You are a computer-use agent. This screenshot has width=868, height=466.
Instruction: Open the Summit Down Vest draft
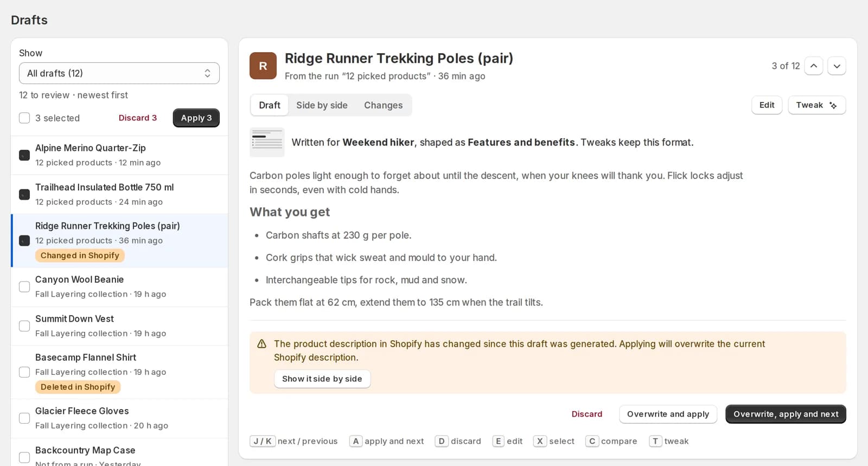coord(119,325)
